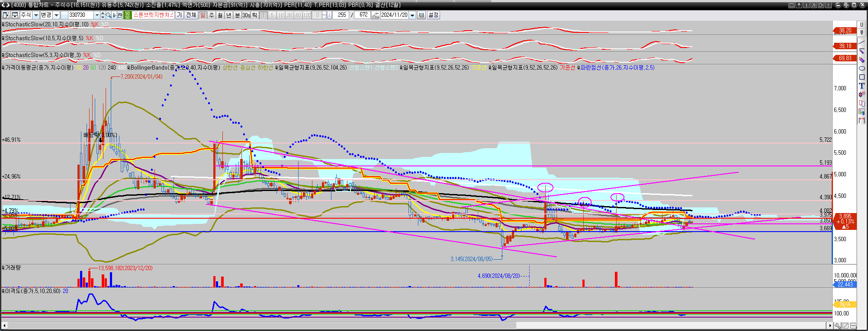Viewport: 868px width, 331px height.
Task: Click the red-blue candle compare tool icon
Action: point(862,103)
